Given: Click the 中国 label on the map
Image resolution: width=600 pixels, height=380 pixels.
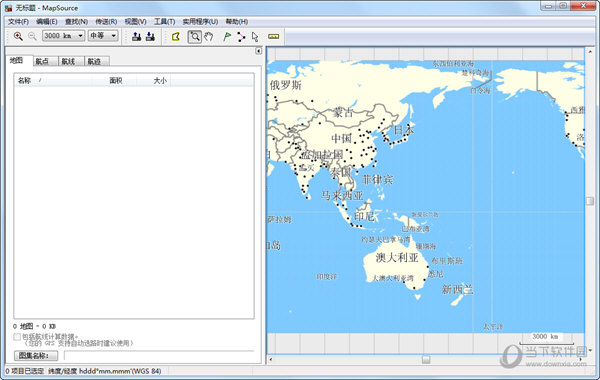Looking at the screenshot, I should coord(341,138).
